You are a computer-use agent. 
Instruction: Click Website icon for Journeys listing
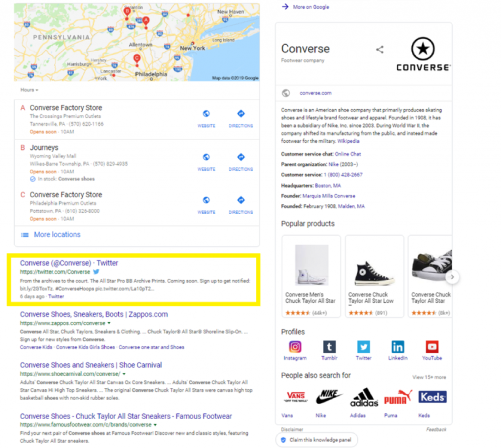[x=206, y=157]
